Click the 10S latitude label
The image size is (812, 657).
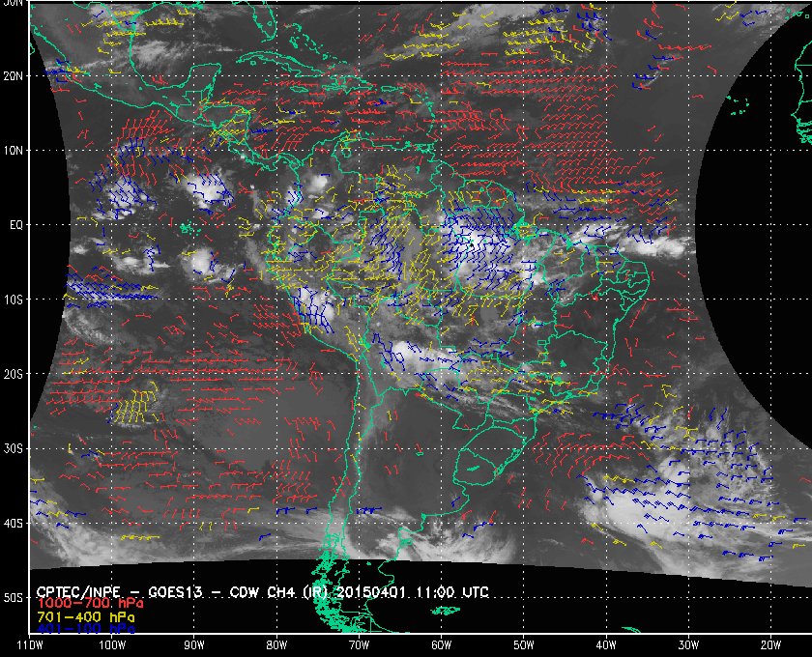13,300
